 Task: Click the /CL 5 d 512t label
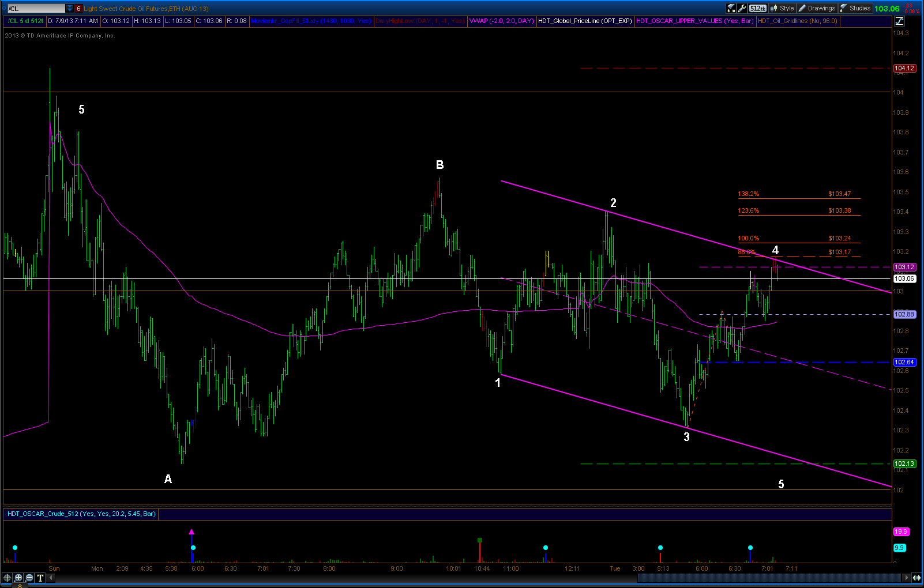click(25, 21)
